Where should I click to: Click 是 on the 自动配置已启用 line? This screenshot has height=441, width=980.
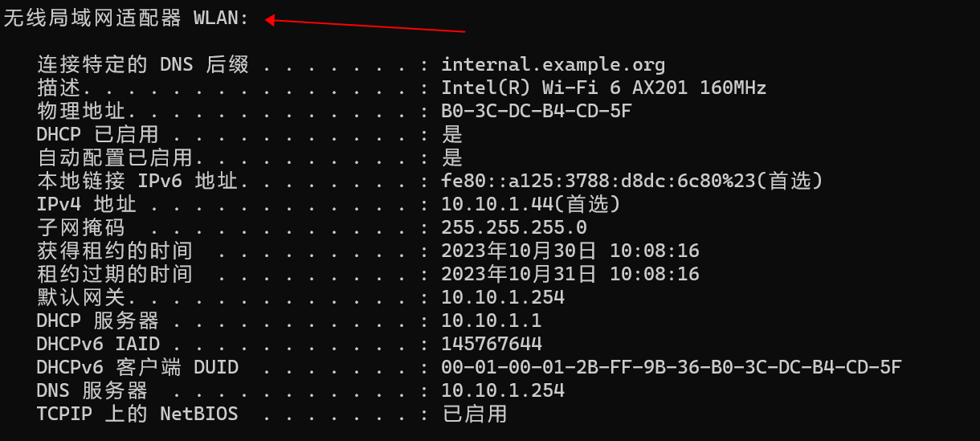coord(452,158)
